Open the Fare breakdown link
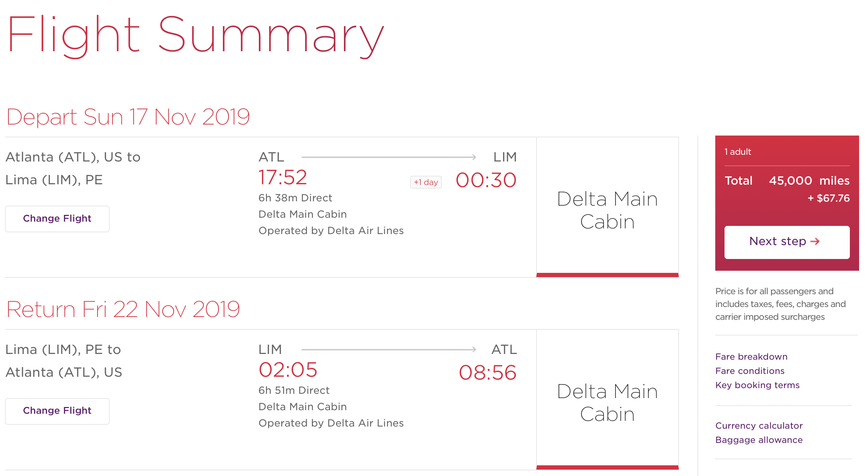This screenshot has height=476, width=868. pos(751,356)
